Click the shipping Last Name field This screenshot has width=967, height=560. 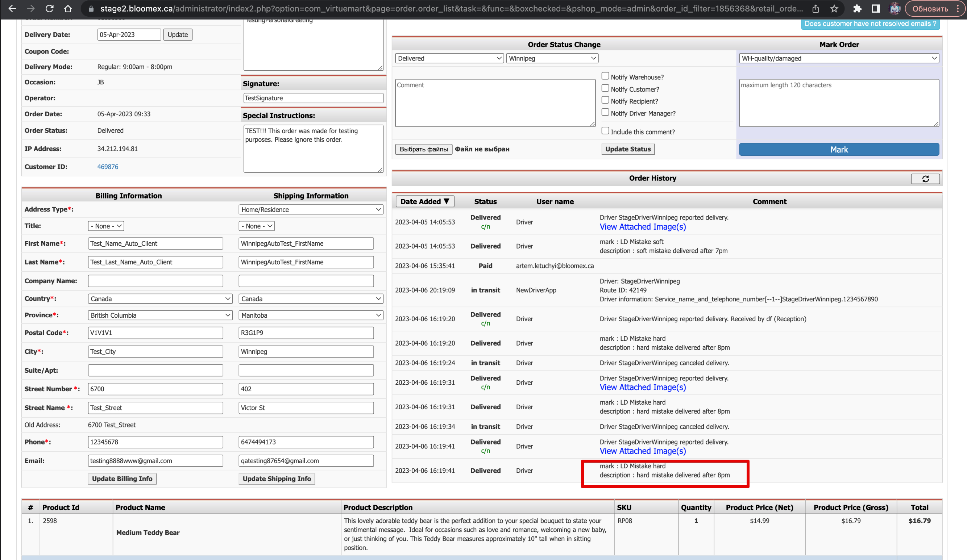pyautogui.click(x=306, y=262)
